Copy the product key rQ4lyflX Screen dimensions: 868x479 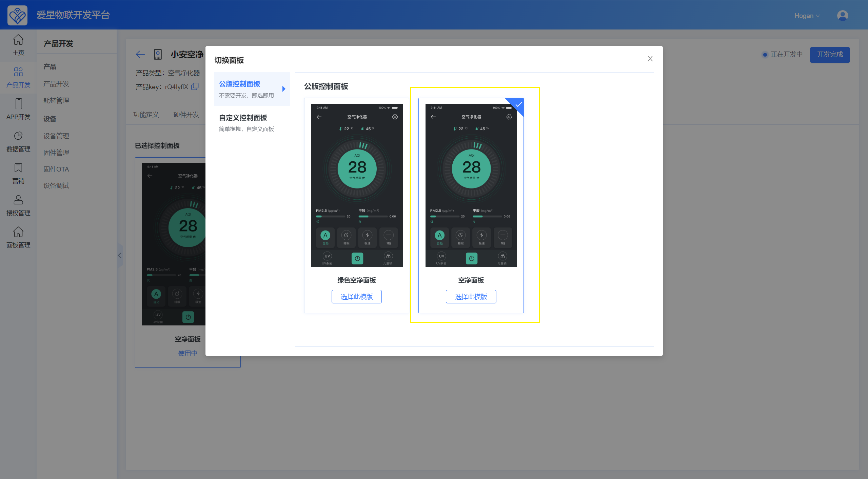[x=195, y=86]
